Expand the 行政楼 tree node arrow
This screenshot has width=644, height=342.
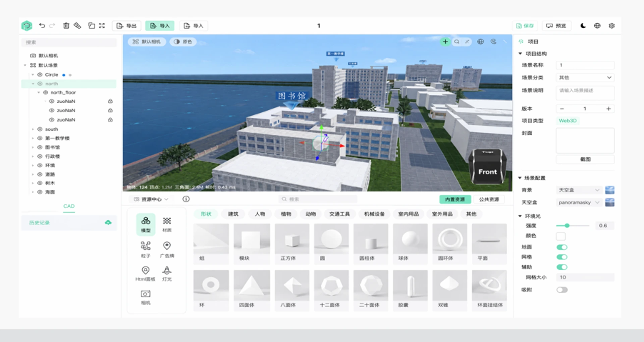[x=33, y=156]
